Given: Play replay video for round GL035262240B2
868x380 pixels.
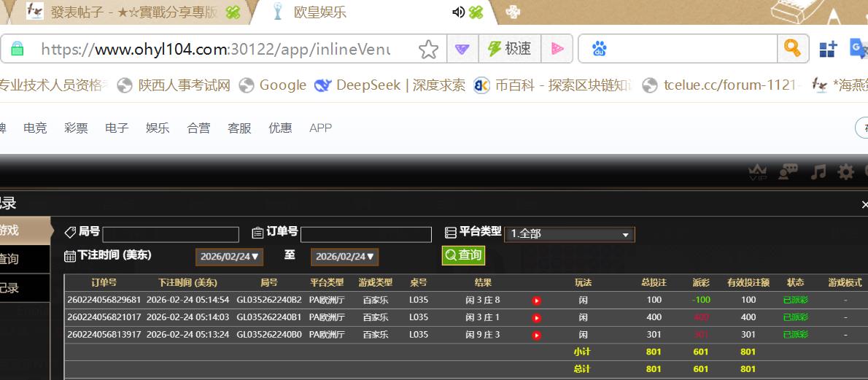Looking at the screenshot, I should (x=536, y=300).
